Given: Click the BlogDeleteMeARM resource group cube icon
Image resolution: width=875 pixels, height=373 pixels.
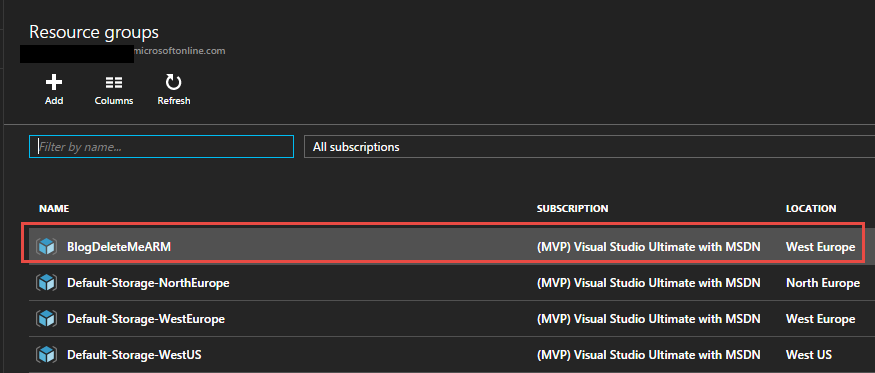Looking at the screenshot, I should pyautogui.click(x=47, y=246).
